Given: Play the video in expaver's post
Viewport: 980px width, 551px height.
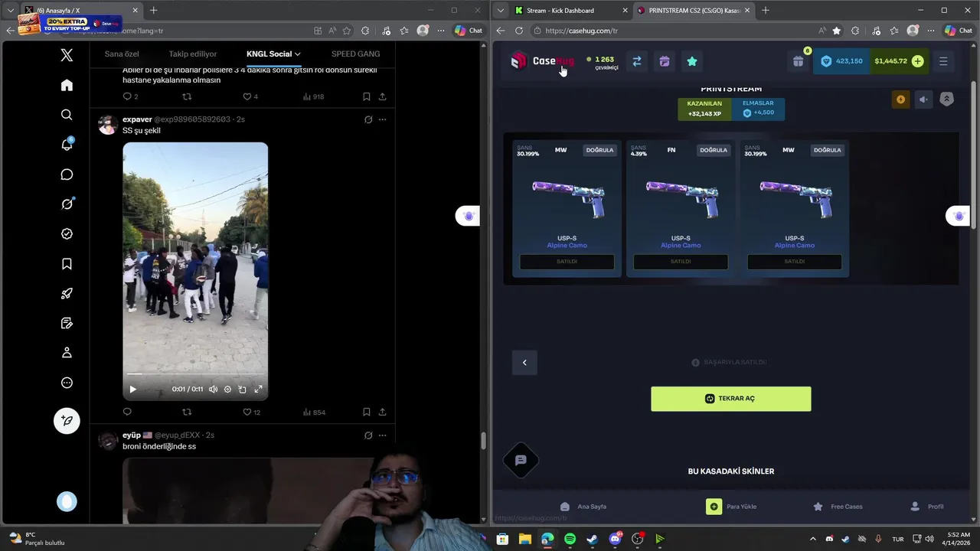Looking at the screenshot, I should click(x=132, y=390).
